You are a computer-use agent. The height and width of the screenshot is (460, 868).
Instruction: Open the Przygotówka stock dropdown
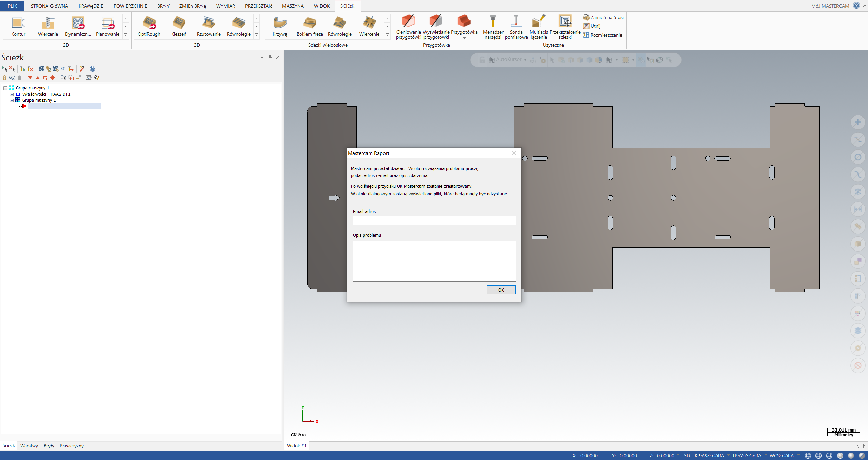tap(464, 38)
